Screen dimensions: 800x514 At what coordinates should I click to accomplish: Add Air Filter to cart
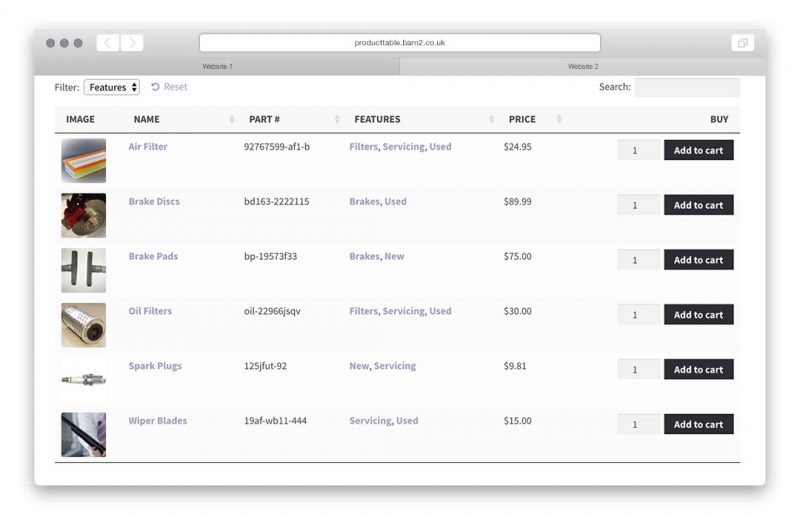point(698,151)
